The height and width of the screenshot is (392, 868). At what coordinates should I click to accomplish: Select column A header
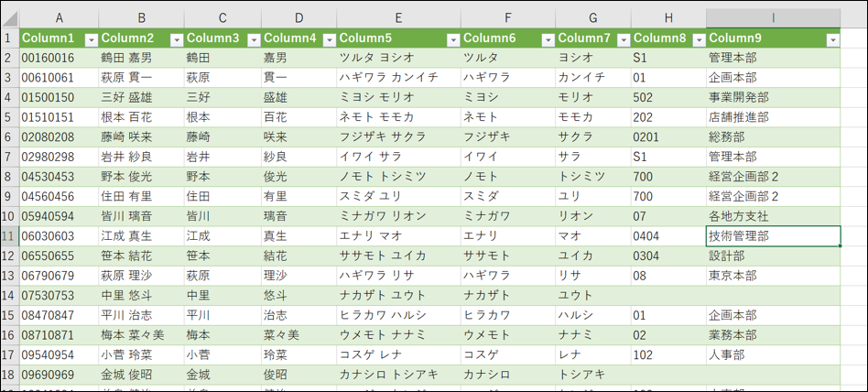coord(59,18)
